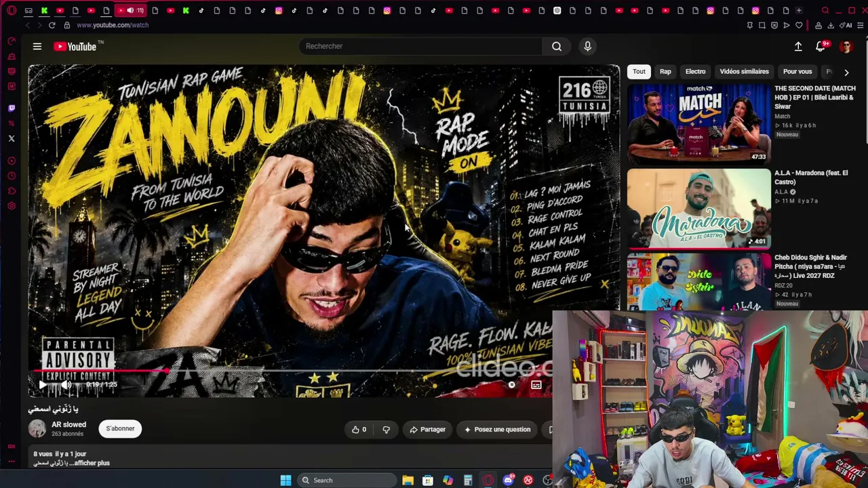The height and width of the screenshot is (488, 868).
Task: Expand description with afficher plus
Action: (x=92, y=463)
